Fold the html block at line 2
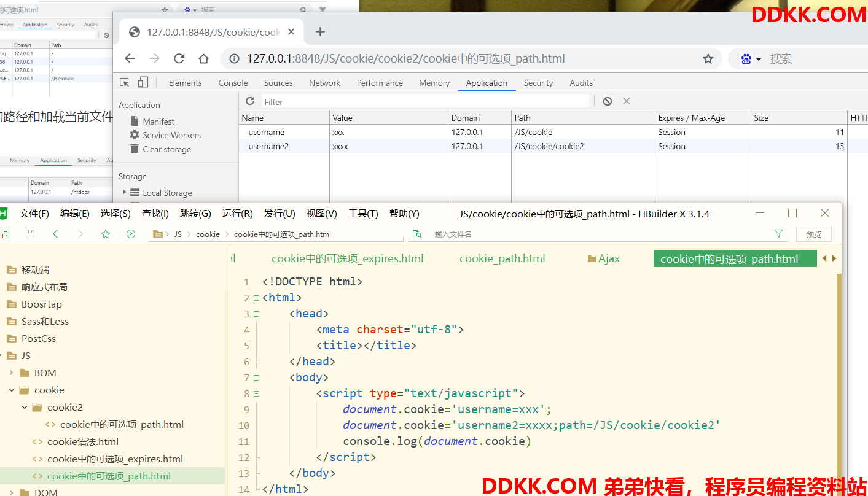The image size is (868, 496). click(256, 298)
